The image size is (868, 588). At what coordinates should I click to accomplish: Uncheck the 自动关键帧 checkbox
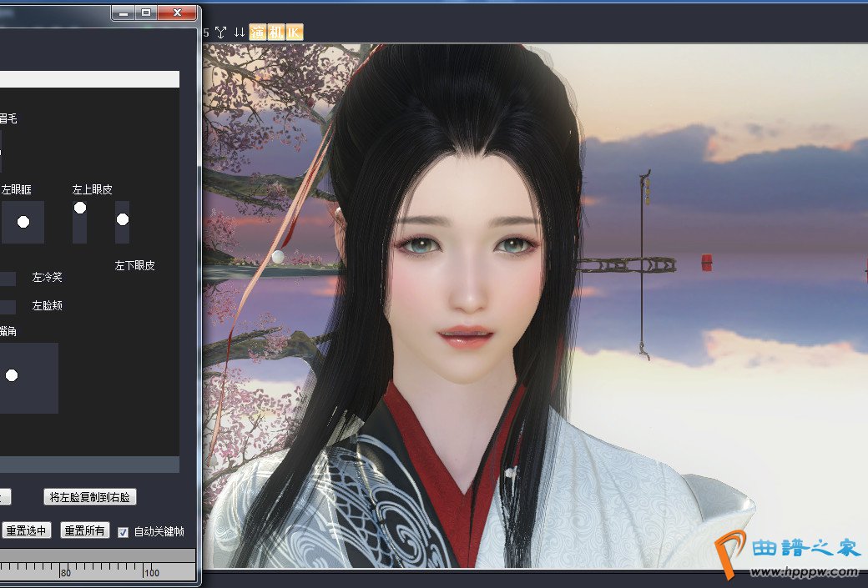(124, 531)
